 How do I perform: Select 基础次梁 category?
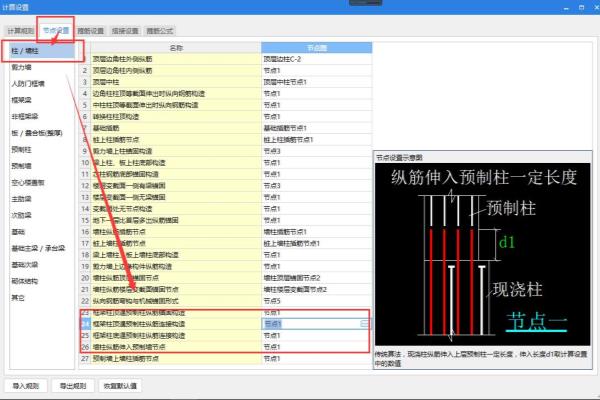(25, 265)
